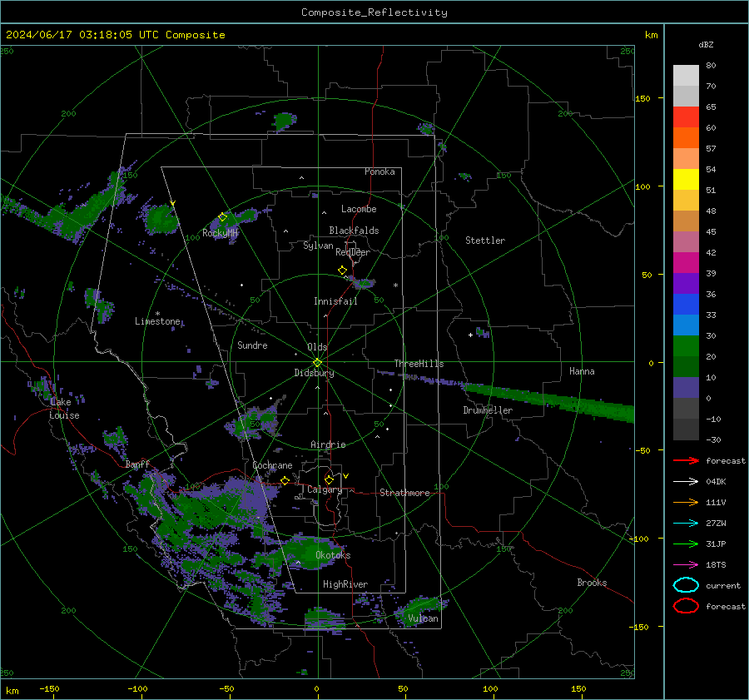
Task: Click the current legend label
Action: coord(722,585)
